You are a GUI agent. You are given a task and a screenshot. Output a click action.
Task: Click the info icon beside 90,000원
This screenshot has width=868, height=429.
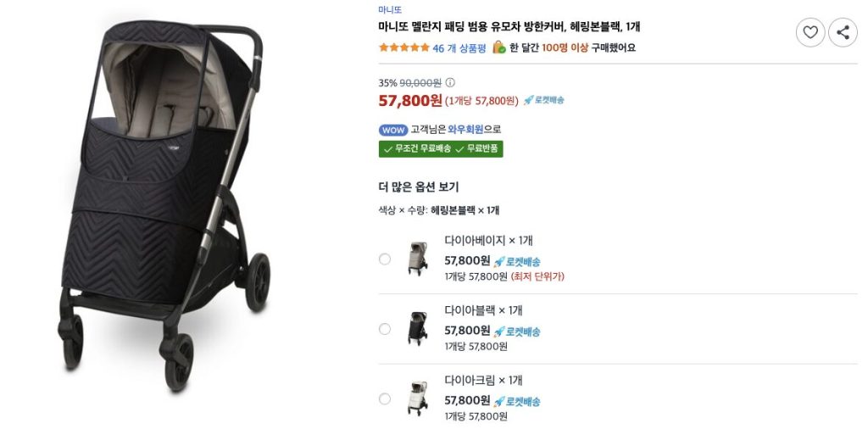[x=450, y=83]
